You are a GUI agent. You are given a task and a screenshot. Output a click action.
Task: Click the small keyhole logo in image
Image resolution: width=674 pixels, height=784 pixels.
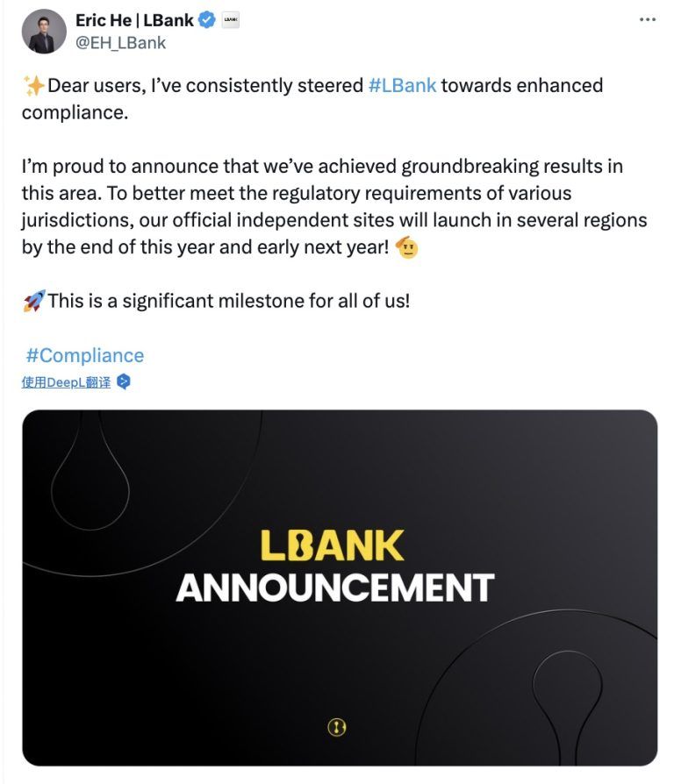338,727
